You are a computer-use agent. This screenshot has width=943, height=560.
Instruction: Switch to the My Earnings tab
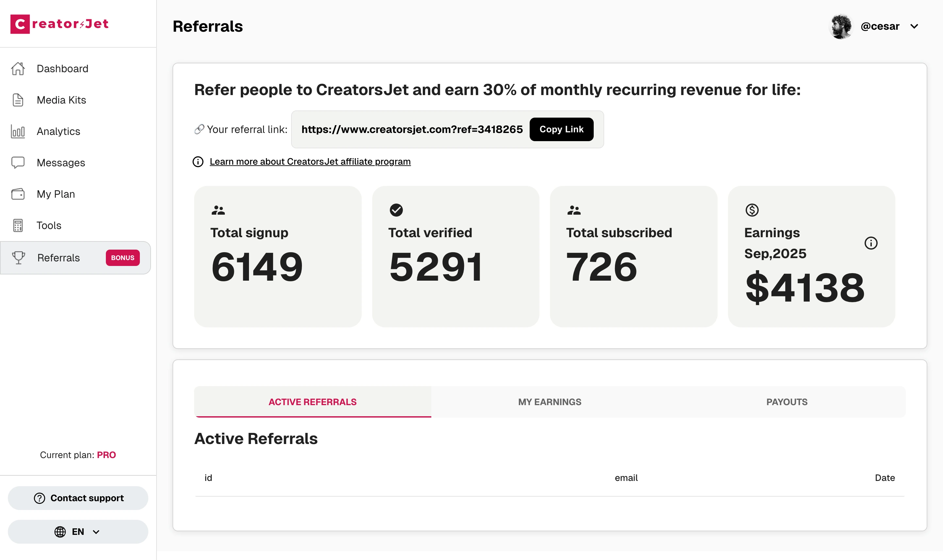click(549, 402)
